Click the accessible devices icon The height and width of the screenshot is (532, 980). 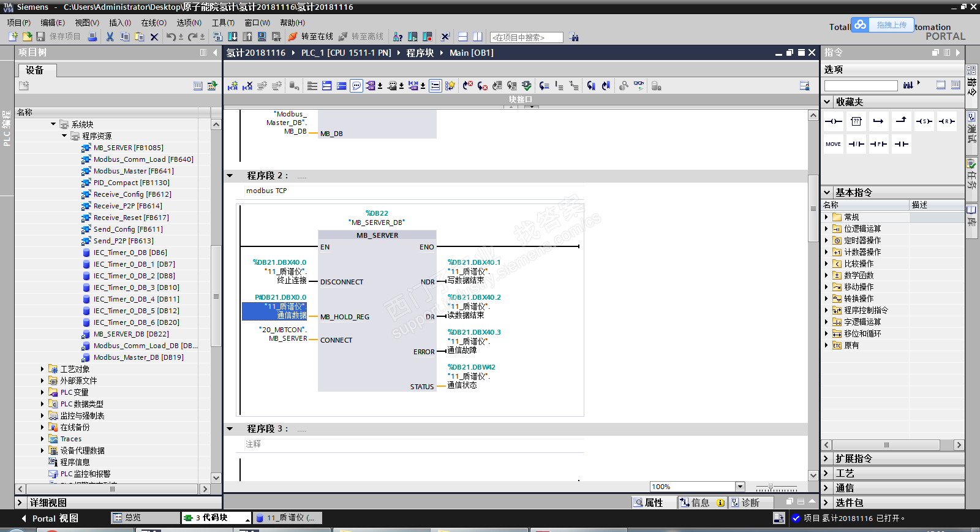click(x=398, y=37)
